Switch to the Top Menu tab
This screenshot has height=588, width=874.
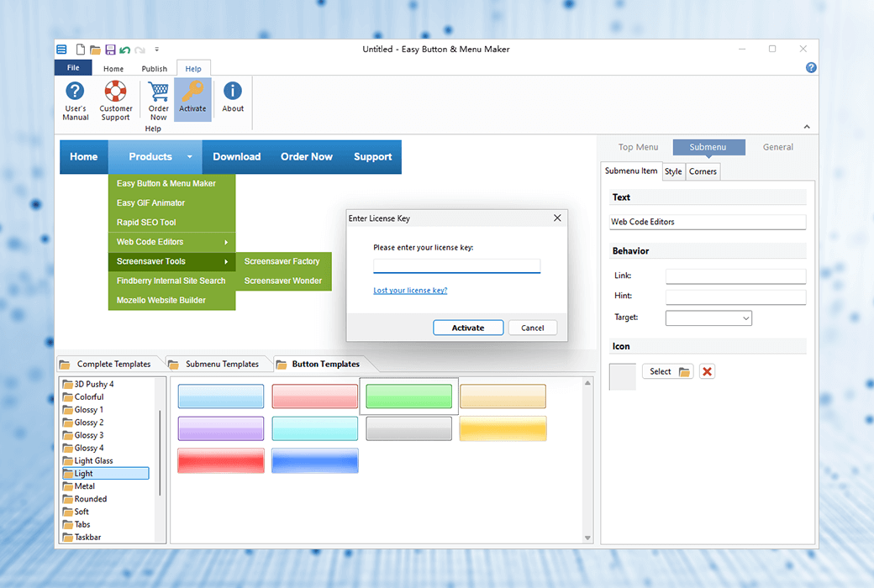pos(638,147)
